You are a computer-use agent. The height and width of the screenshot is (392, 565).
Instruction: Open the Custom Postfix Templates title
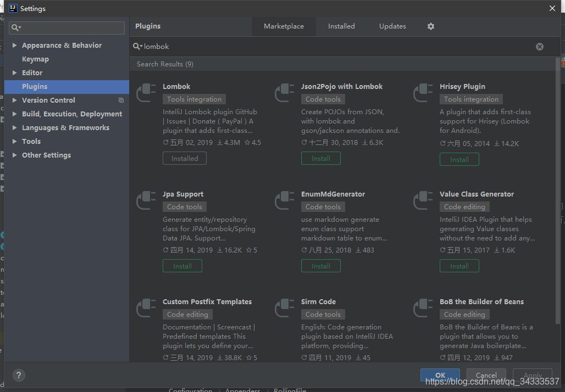pyautogui.click(x=207, y=301)
